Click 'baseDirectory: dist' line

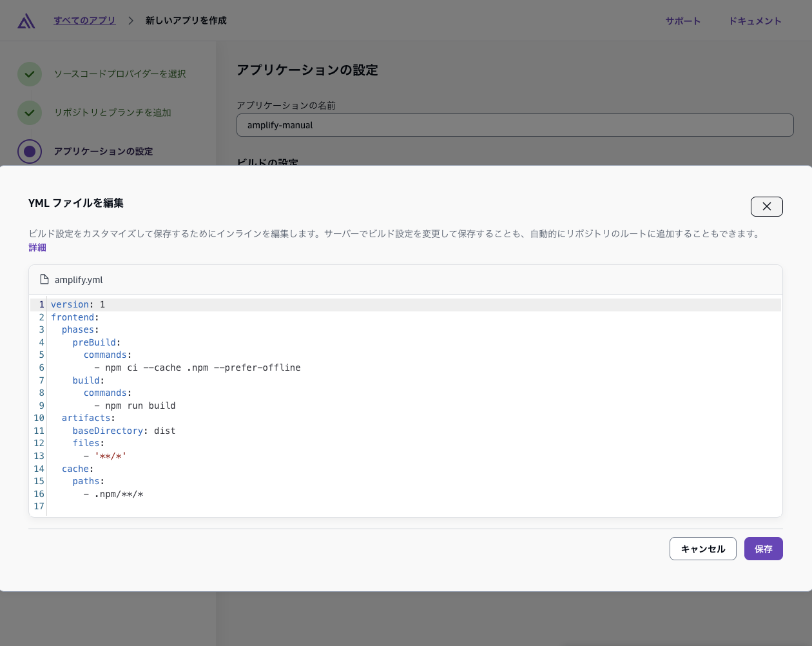[x=124, y=431]
